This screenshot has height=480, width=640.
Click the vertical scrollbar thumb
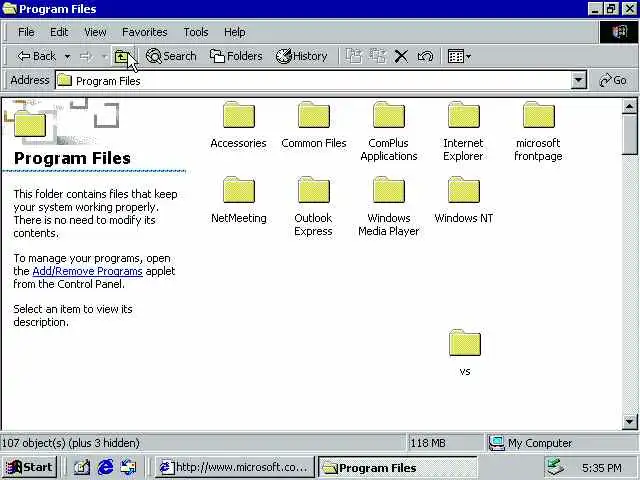pyautogui.click(x=629, y=135)
